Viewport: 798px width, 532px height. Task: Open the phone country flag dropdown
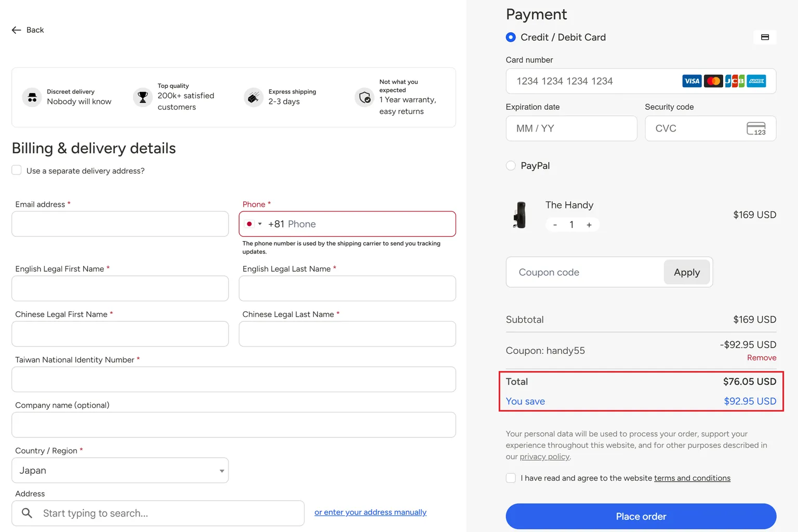253,224
